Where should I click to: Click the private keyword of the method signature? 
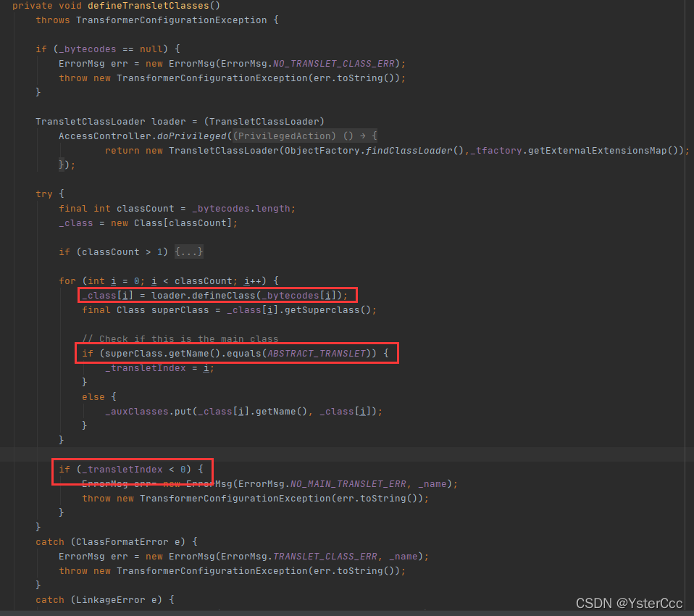tap(33, 6)
